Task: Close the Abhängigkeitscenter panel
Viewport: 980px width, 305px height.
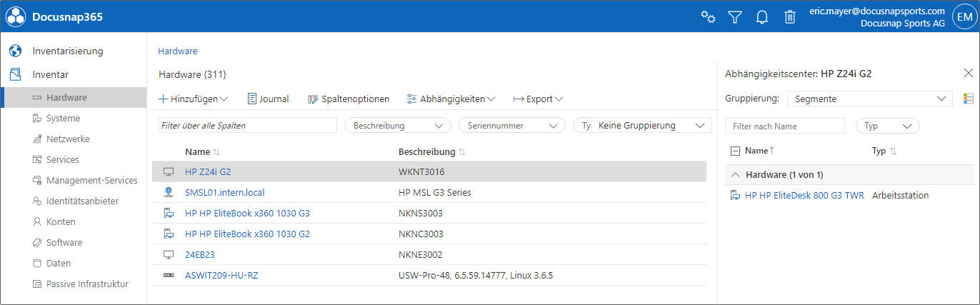Action: tap(969, 73)
